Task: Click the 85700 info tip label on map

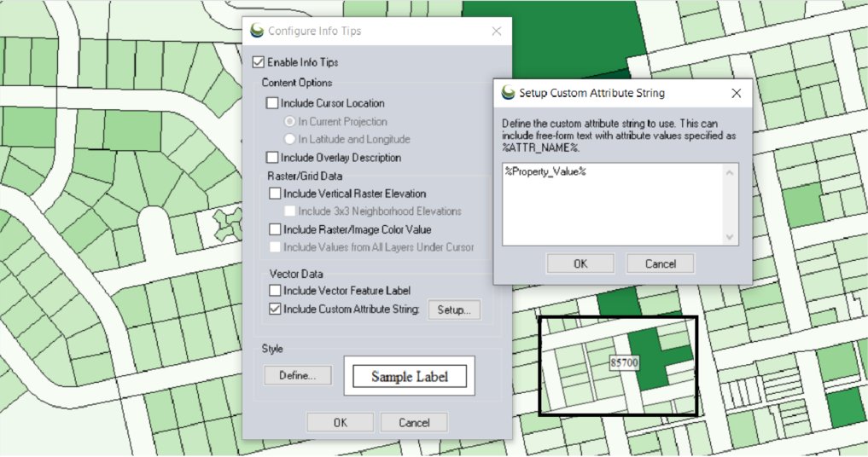Action: point(624,363)
